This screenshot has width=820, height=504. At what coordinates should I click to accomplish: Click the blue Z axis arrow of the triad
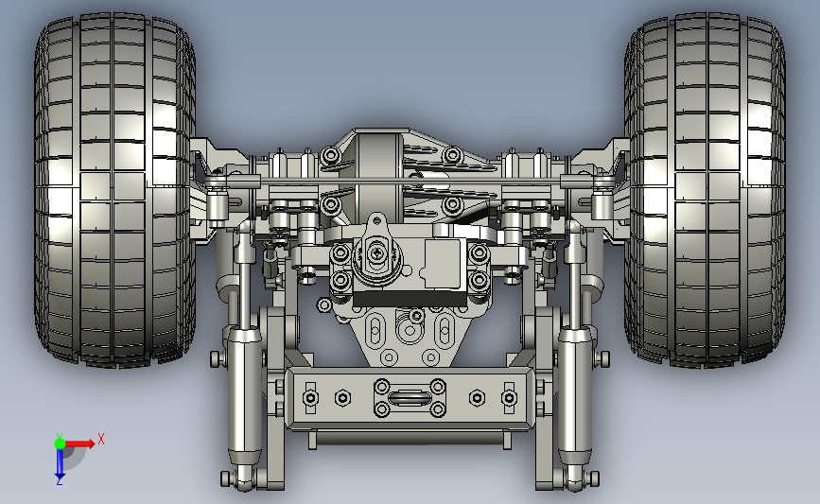[x=60, y=463]
